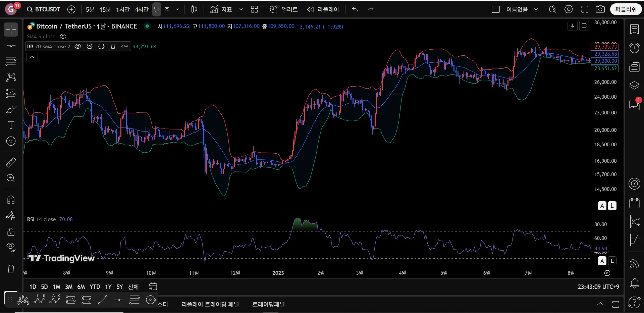Show the hidden SMA 9 indicator
The height and width of the screenshot is (313, 644).
[63, 37]
